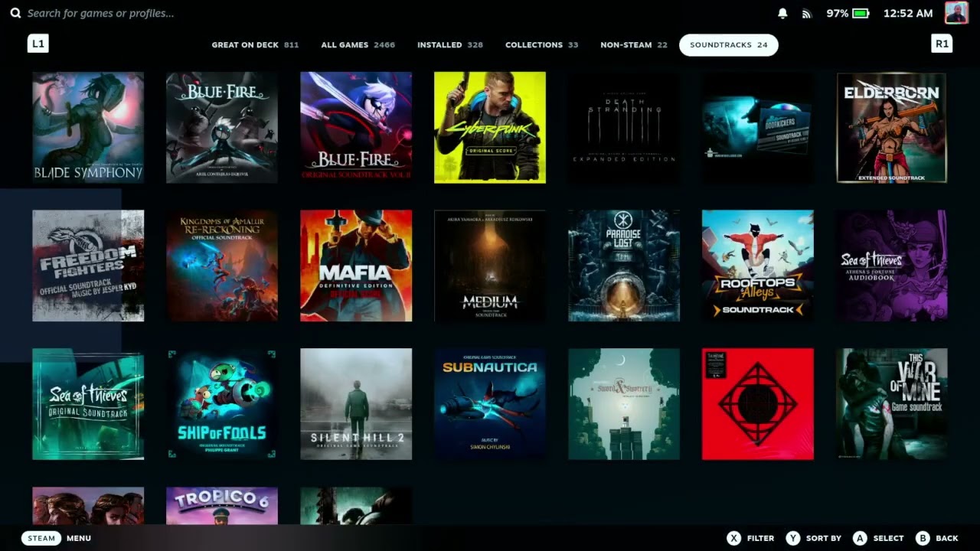
Task: Click the A Select glyph
Action: click(x=860, y=538)
